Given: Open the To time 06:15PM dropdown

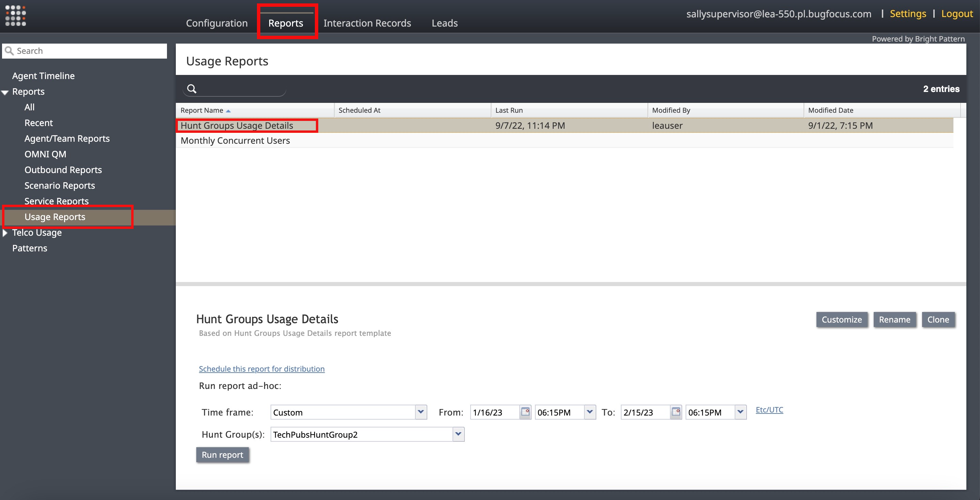Looking at the screenshot, I should 740,412.
